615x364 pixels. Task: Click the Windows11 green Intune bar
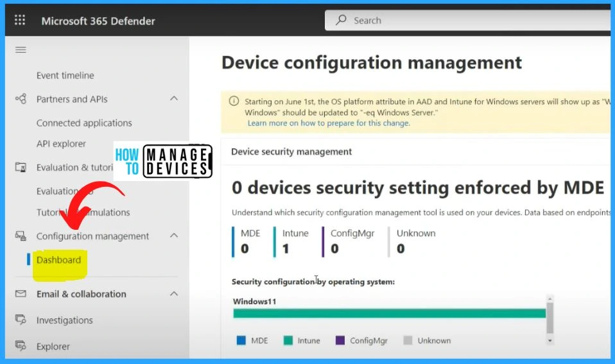(x=389, y=313)
